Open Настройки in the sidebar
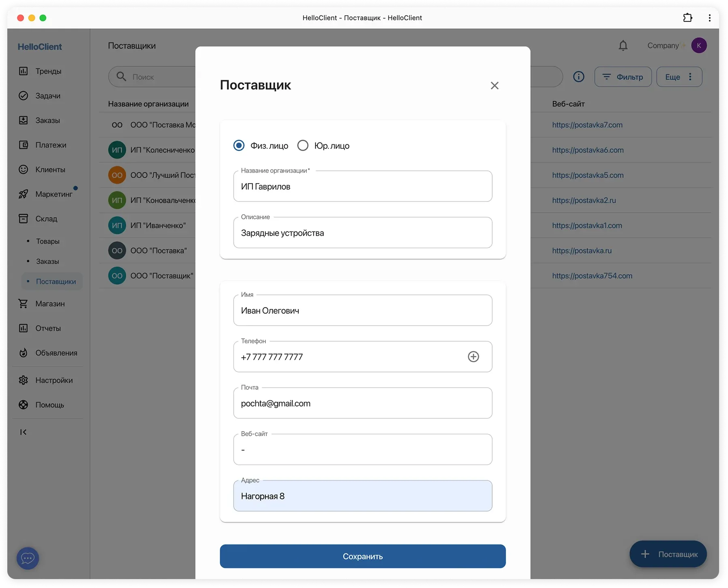 click(54, 380)
